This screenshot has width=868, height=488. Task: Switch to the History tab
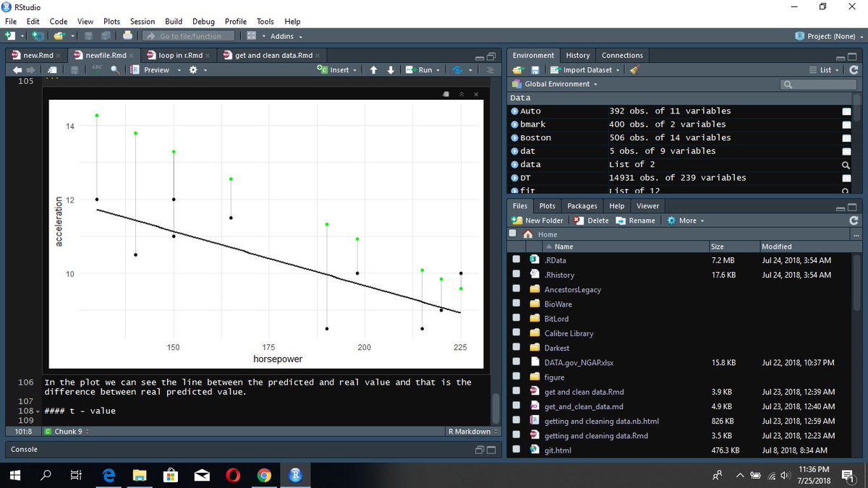[577, 55]
